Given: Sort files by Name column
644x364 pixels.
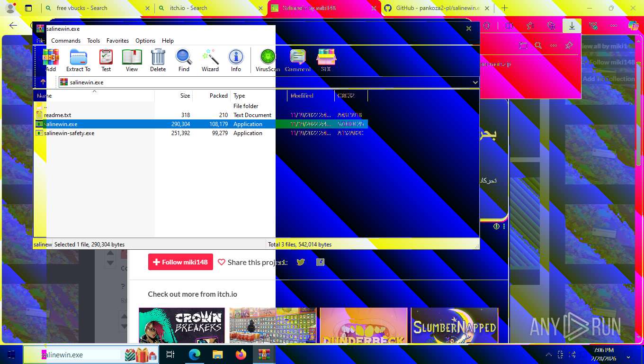Looking at the screenshot, I should pyautogui.click(x=94, y=96).
